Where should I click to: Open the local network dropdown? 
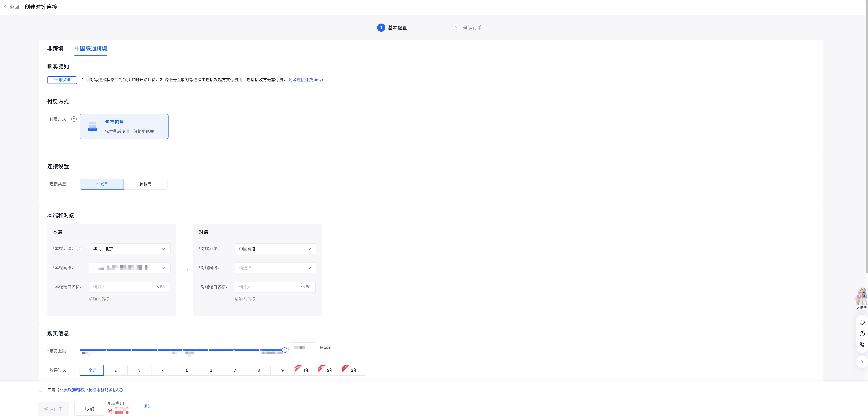tap(129, 268)
